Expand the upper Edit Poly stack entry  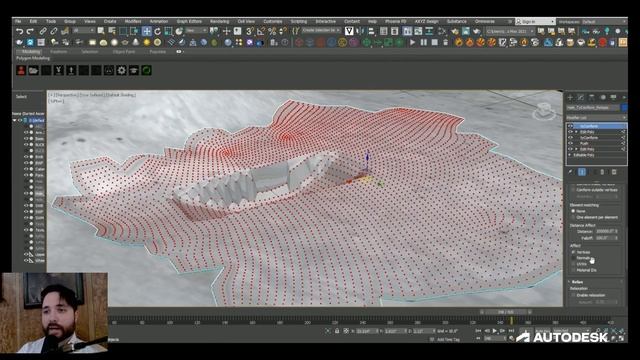pos(576,132)
